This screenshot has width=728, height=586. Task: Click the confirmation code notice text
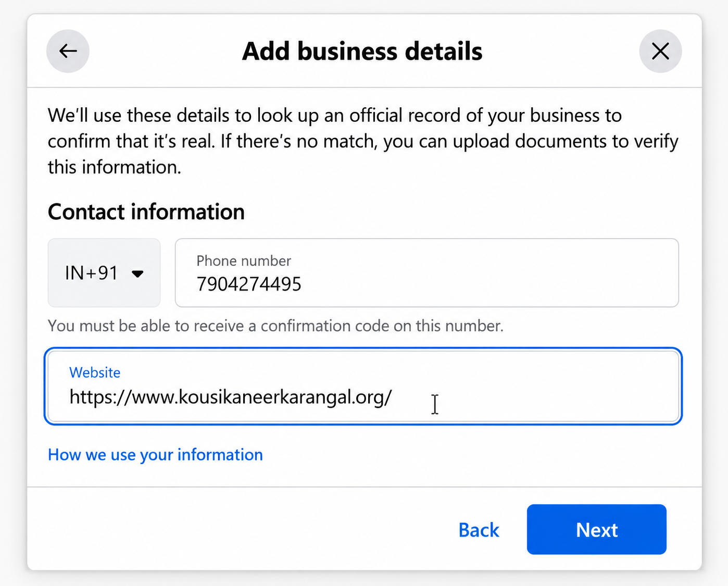point(275,326)
